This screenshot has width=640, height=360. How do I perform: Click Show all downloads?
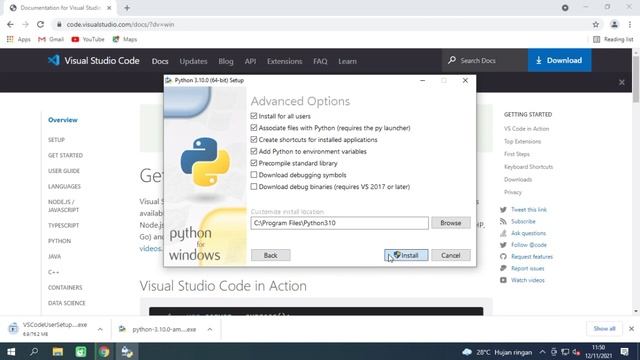604,329
